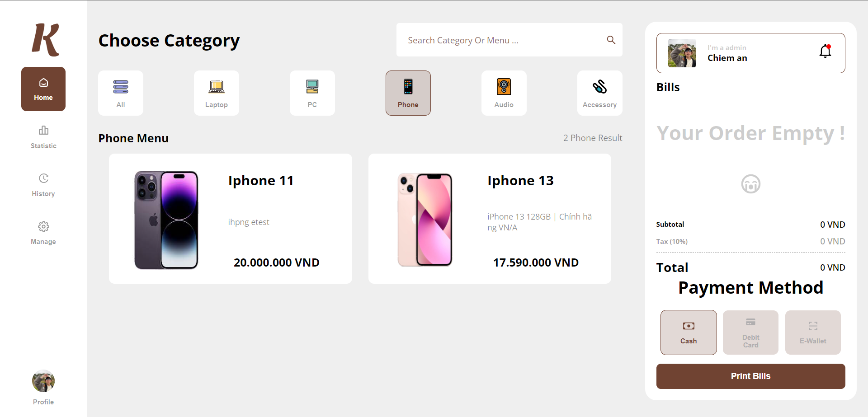The height and width of the screenshot is (417, 868).
Task: Click the search magnifier icon
Action: 611,40
